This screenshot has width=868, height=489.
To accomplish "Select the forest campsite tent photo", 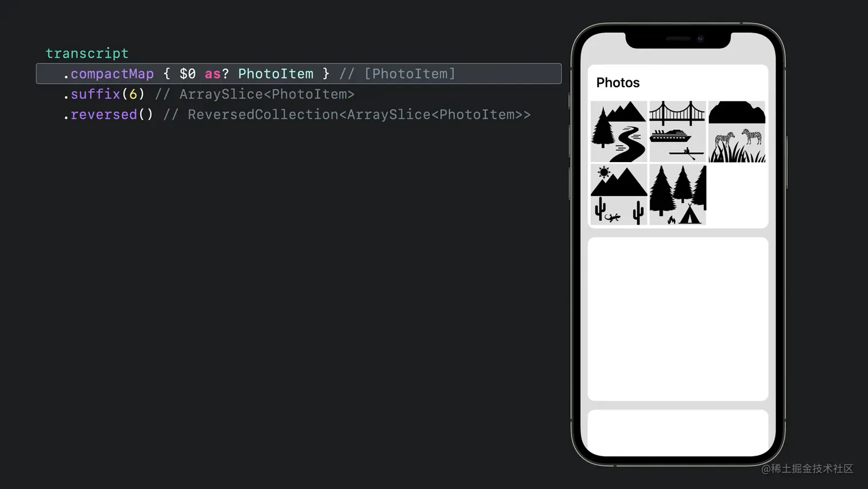I will coord(677,195).
